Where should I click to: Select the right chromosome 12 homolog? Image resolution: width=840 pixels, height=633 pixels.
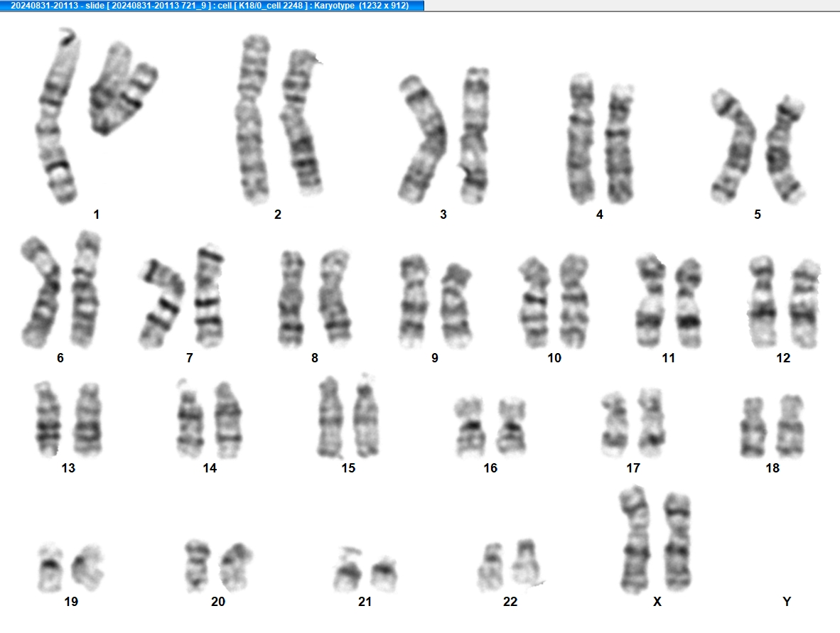pyautogui.click(x=805, y=303)
